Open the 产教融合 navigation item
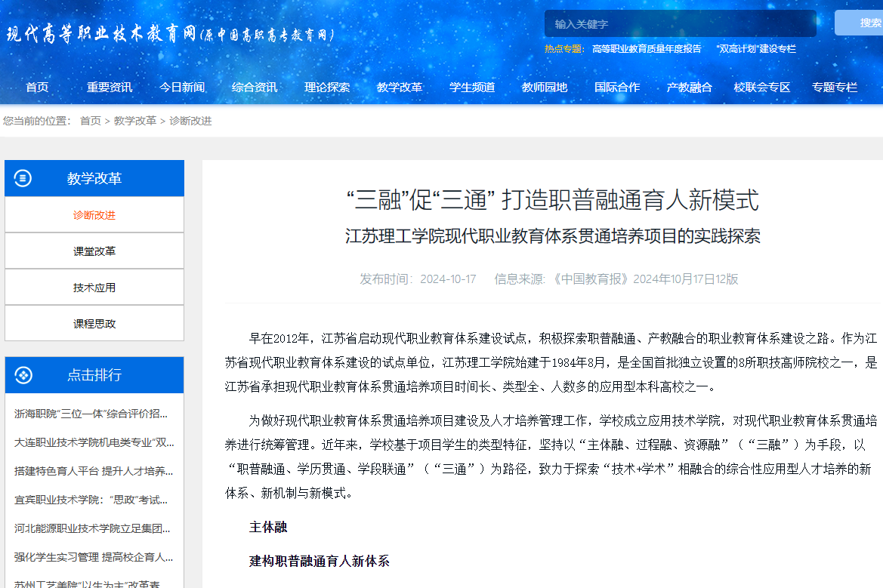Screen dimensions: 883x588 (x=690, y=87)
